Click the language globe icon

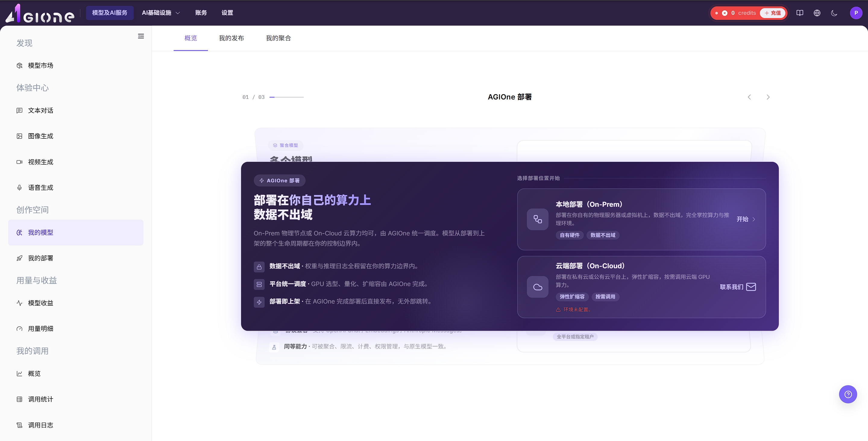coord(817,13)
